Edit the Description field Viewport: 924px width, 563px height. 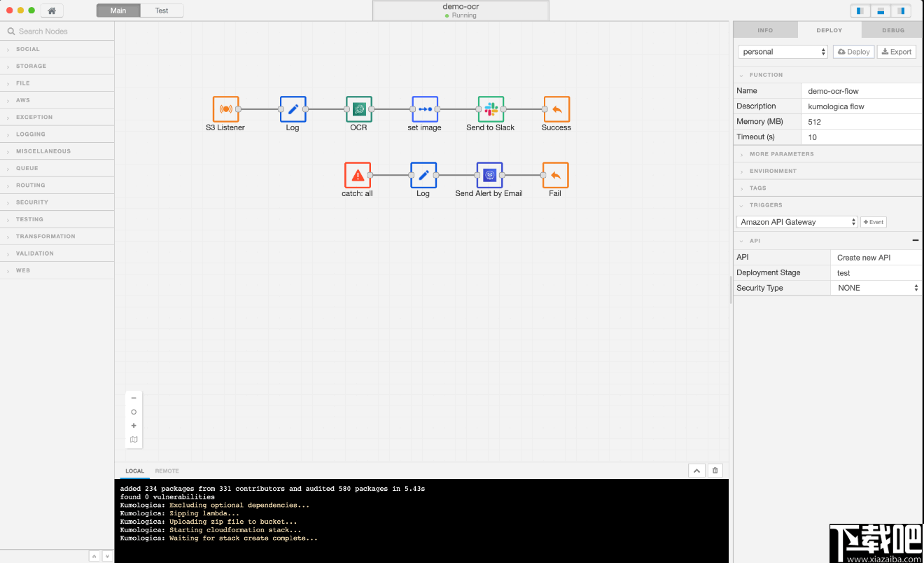[862, 106]
